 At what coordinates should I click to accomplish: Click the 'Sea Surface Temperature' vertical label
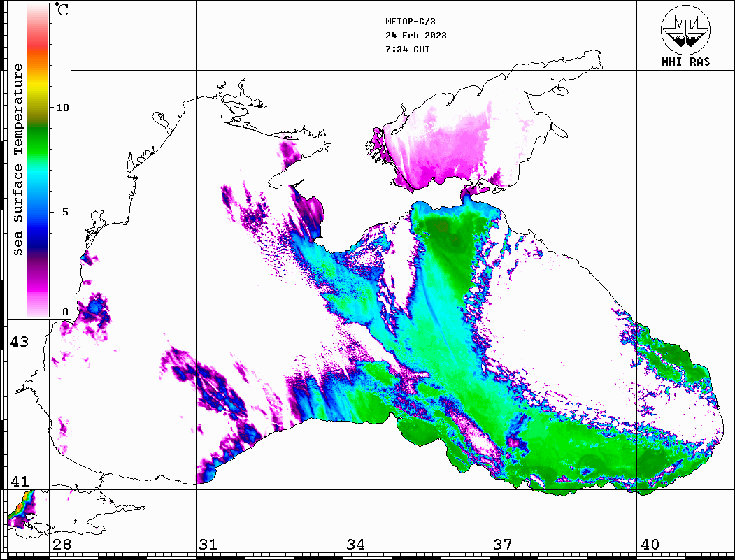point(17,160)
